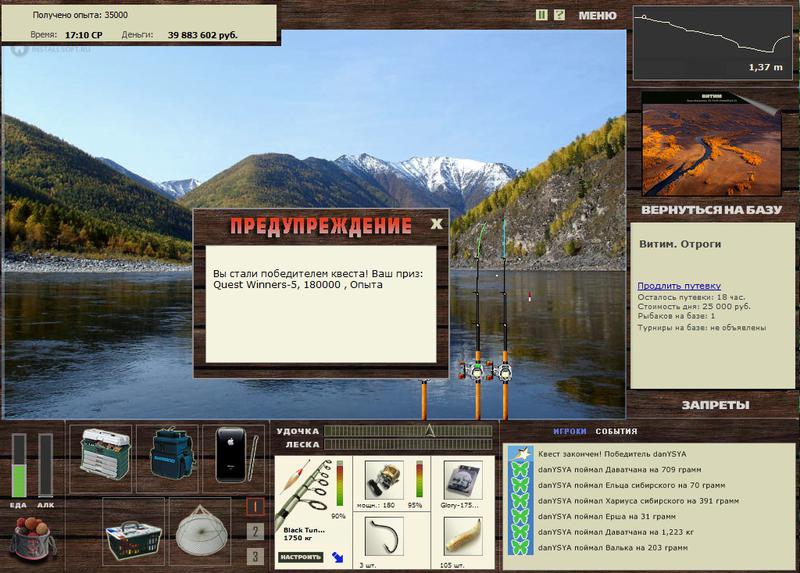Click the star icon beside quest finished event

[521, 453]
